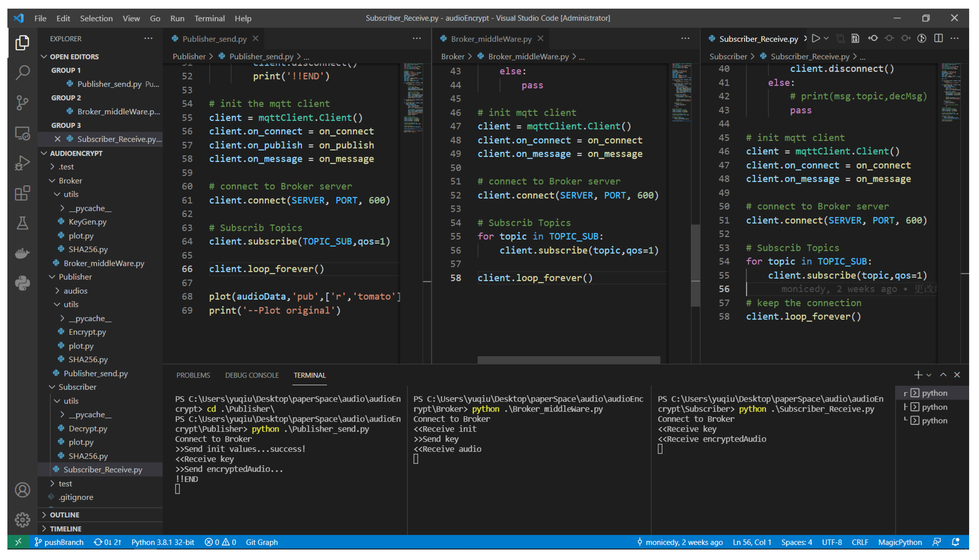
Task: Click pushBranch in the status bar
Action: coord(59,542)
